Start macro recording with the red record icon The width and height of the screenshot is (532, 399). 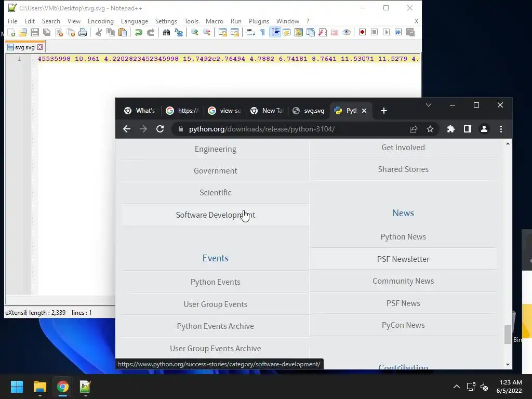point(362,32)
